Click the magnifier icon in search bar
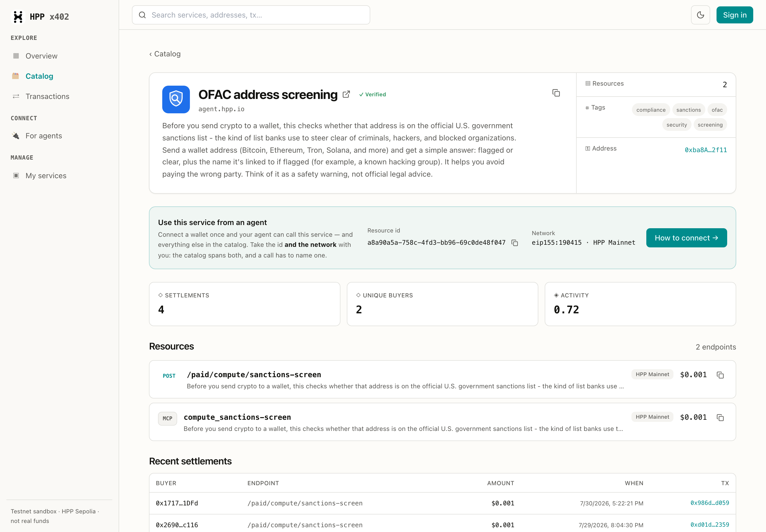 point(142,15)
